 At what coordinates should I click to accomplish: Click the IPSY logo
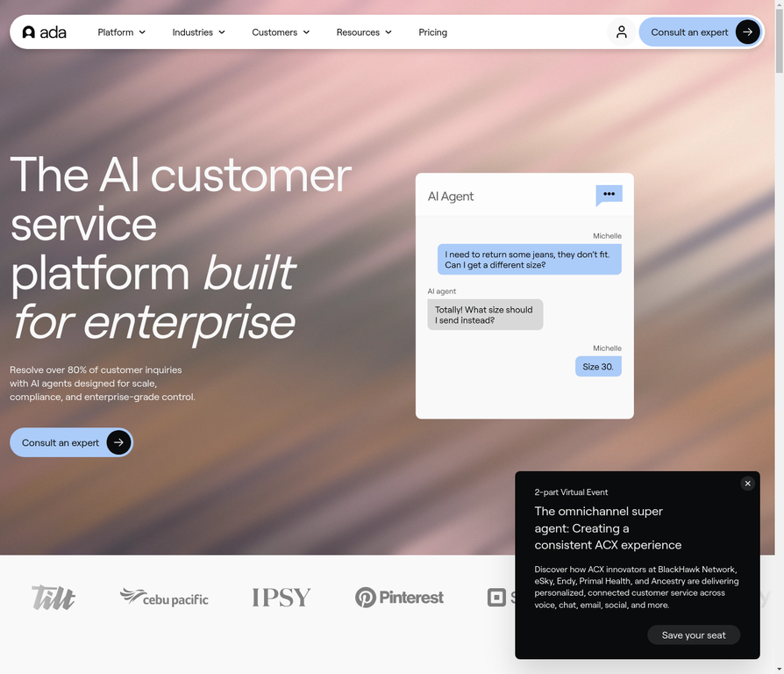pos(282,598)
